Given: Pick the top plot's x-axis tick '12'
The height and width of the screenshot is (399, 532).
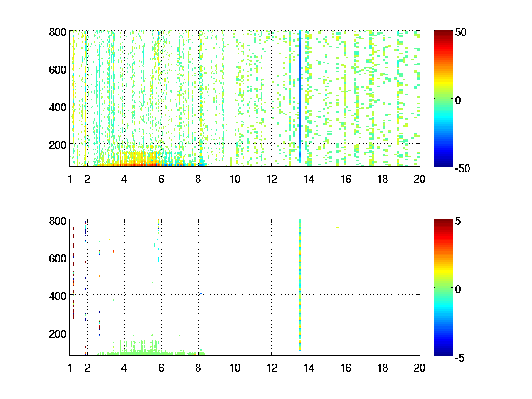Looking at the screenshot, I should tap(272, 179).
